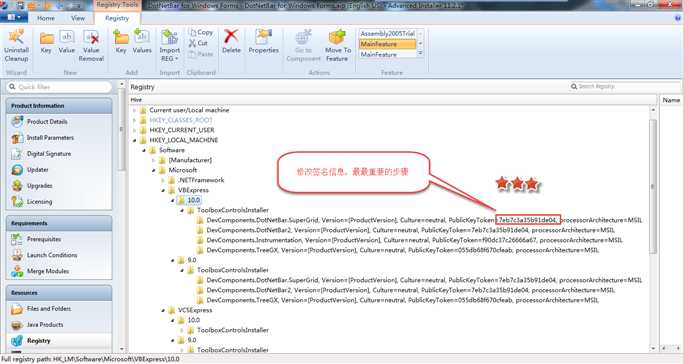Select DevComponents.Instrumentation key under 10.0
This screenshot has height=364, width=683.
coord(415,240)
